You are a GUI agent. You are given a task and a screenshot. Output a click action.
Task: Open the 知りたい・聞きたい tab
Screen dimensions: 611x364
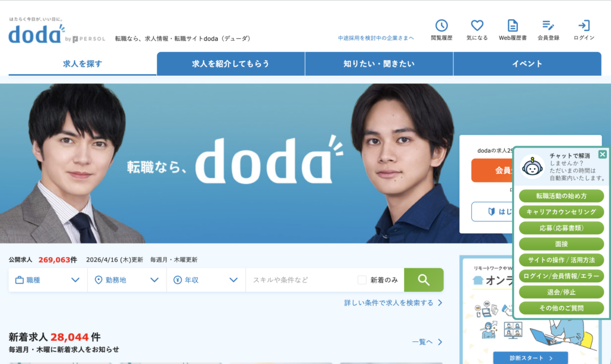click(379, 63)
